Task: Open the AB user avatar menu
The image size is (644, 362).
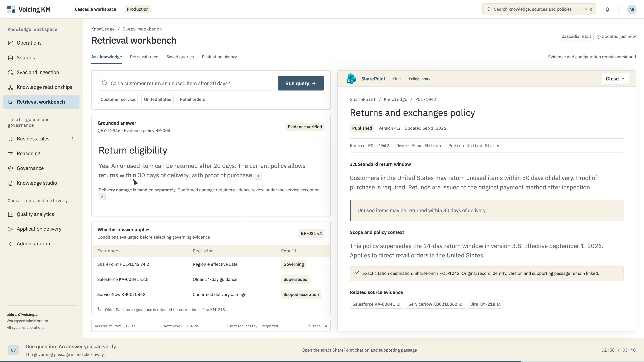Action: pos(632,10)
